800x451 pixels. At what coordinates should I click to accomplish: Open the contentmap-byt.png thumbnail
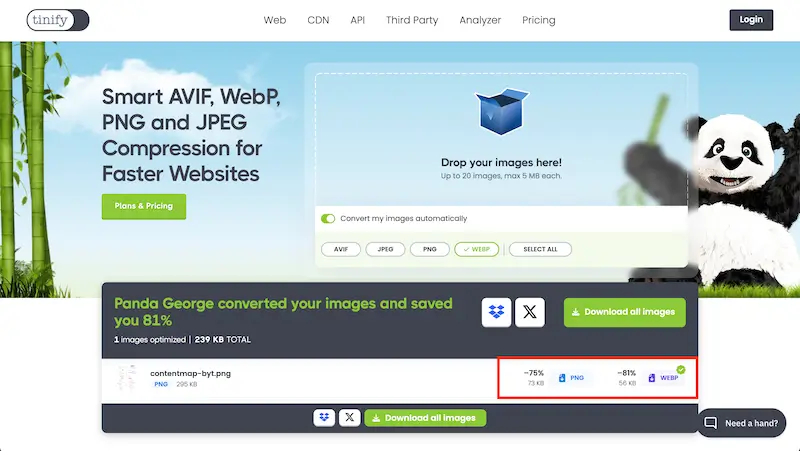(126, 378)
